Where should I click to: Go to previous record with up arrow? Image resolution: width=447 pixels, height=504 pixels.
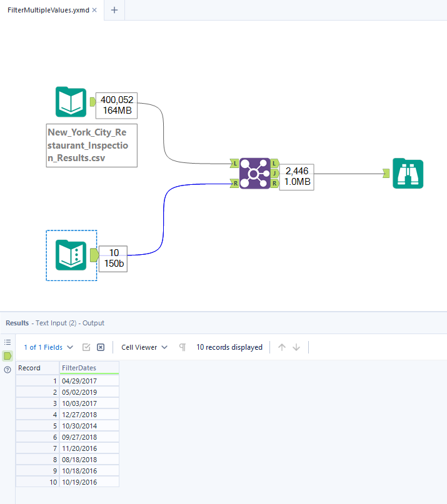282,347
